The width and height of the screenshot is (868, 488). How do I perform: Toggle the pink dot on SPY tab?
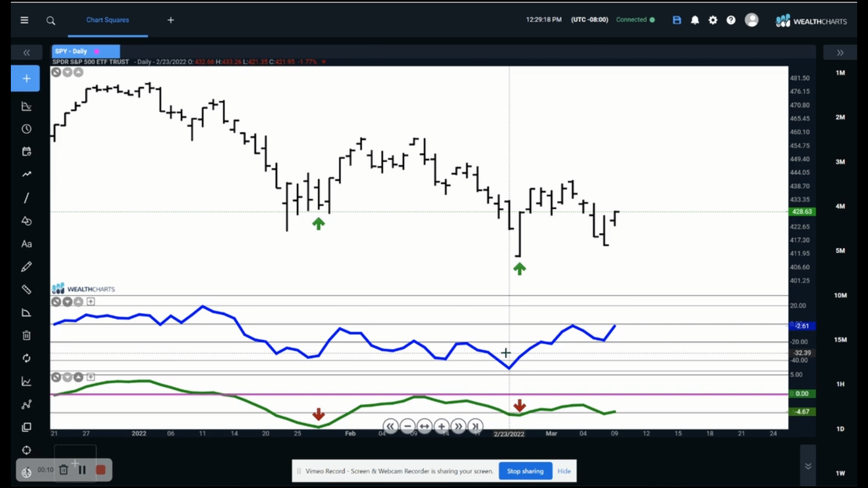97,52
